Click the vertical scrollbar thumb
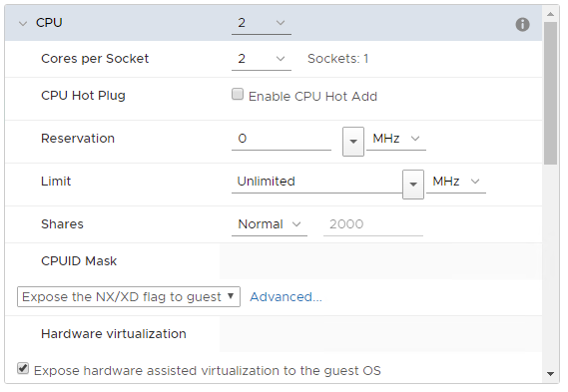Image resolution: width=568 pixels, height=392 pixels. point(551,94)
